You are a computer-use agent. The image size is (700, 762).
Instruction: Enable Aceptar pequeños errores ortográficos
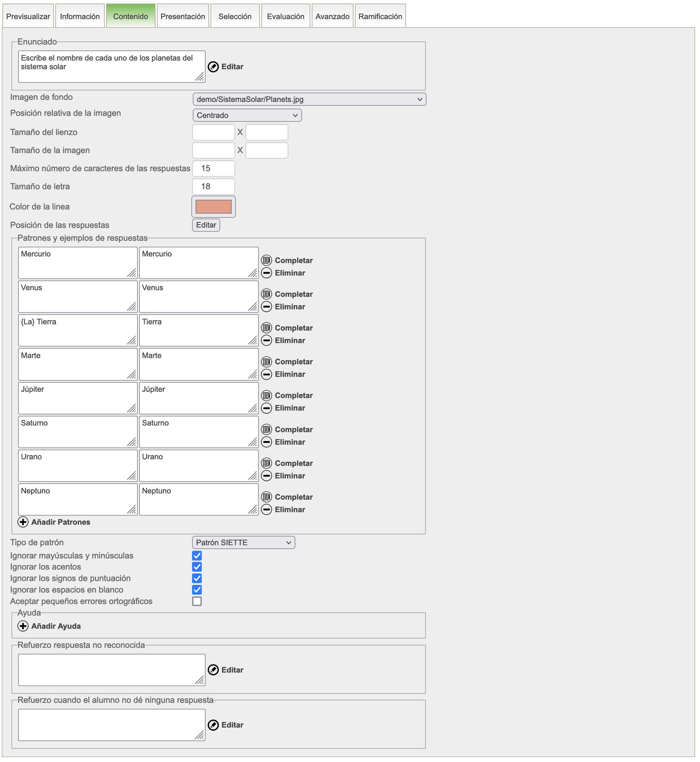(x=197, y=601)
